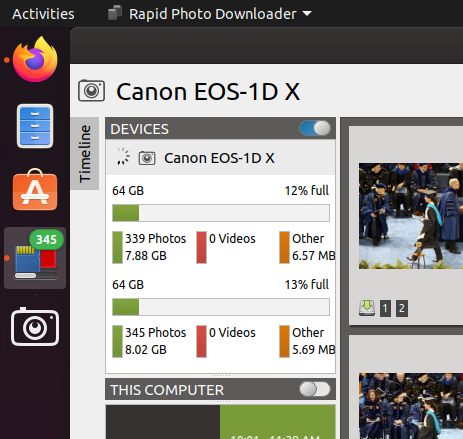Click the camera icon beside the Canon EOS-1D X title
The height and width of the screenshot is (439, 463).
[91, 90]
